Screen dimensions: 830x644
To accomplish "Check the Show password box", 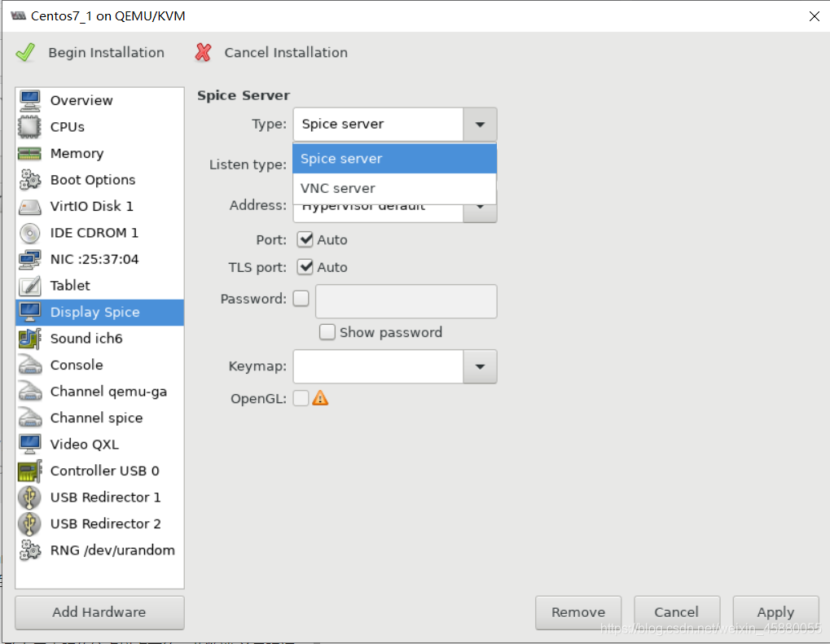I will pyautogui.click(x=327, y=332).
